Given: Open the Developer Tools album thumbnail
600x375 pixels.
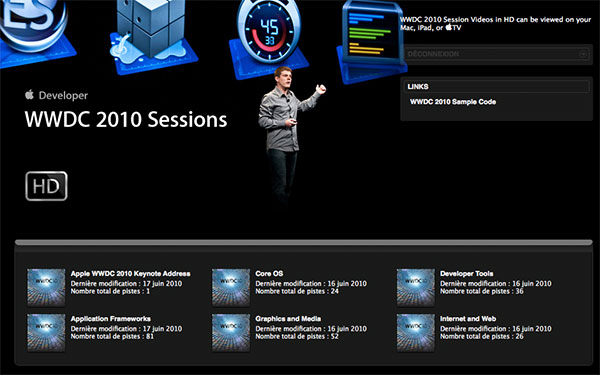Looking at the screenshot, I should 416,287.
